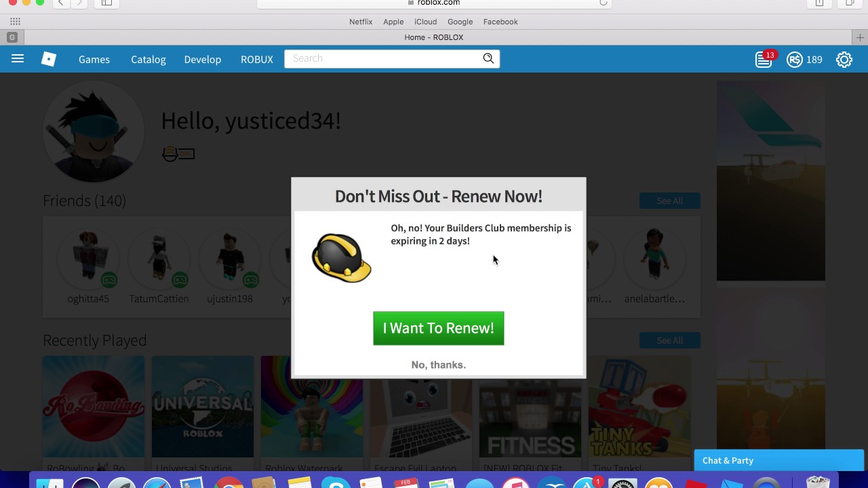
Task: Click the roblox.com address bar
Action: 434,3
